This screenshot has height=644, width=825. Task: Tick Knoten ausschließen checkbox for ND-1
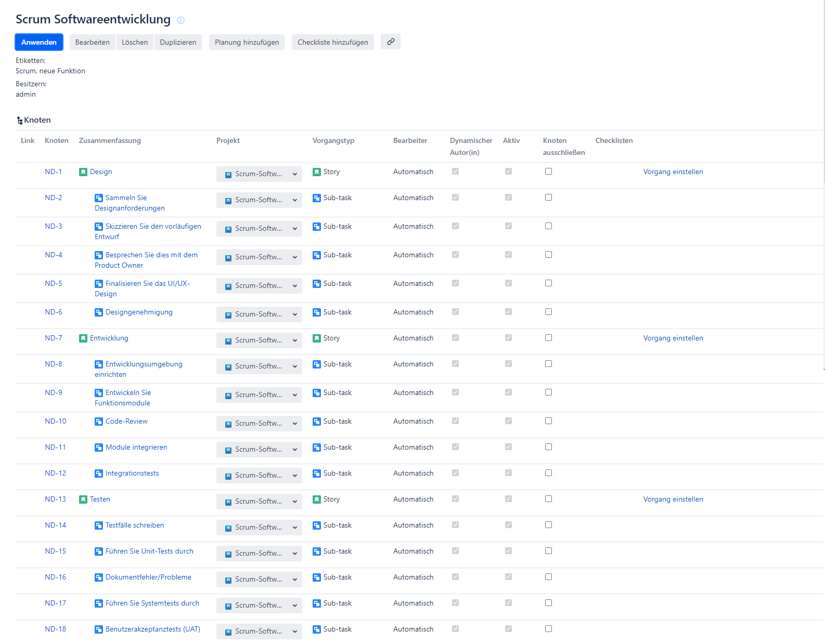[x=548, y=172]
